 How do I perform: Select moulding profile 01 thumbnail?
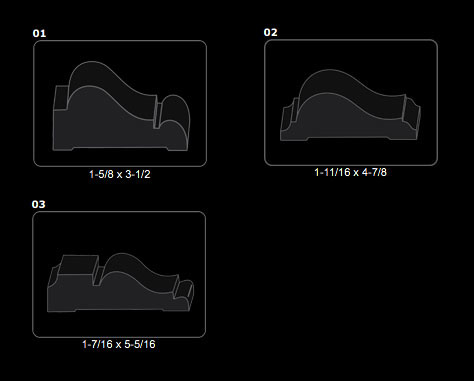click(120, 103)
